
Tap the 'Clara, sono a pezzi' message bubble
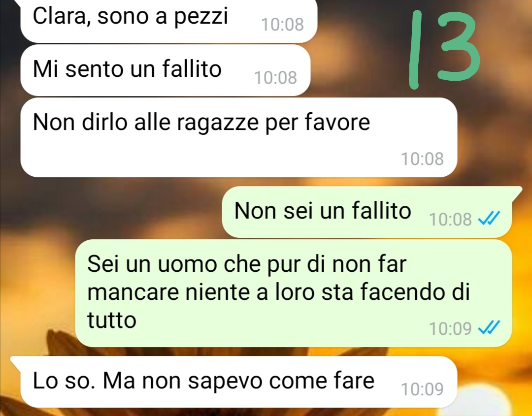click(x=168, y=21)
